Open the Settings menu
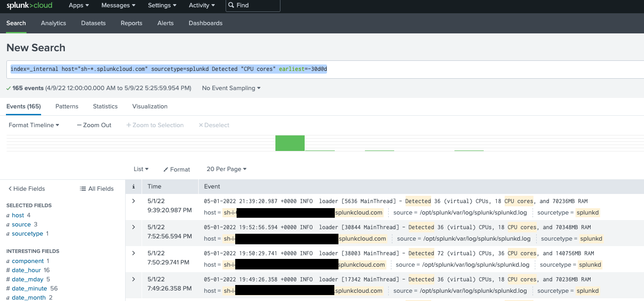 162,5
